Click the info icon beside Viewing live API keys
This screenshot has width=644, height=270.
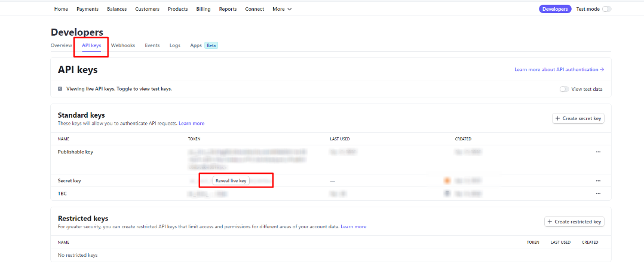pos(60,89)
